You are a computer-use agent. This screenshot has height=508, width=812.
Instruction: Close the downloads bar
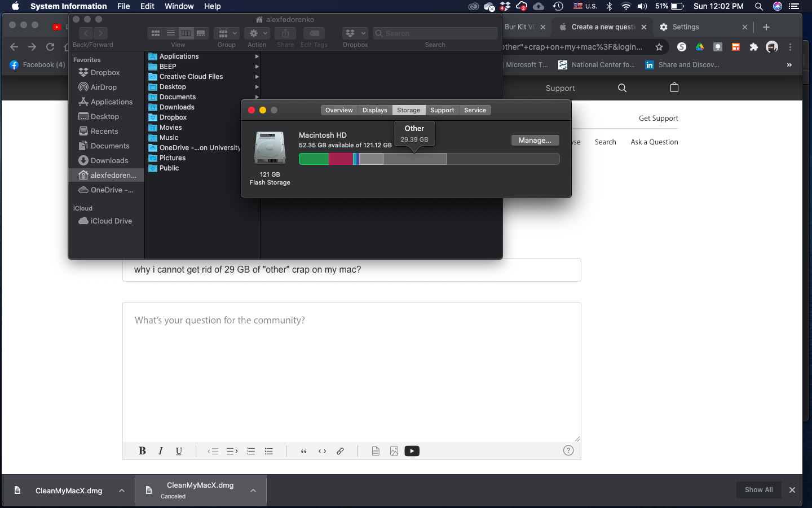792,490
